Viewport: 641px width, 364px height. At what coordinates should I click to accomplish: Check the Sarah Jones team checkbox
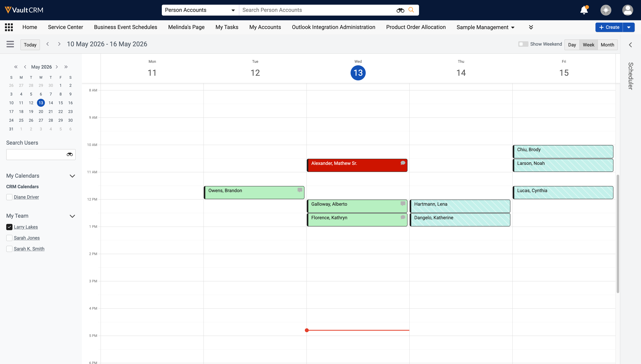pyautogui.click(x=9, y=238)
